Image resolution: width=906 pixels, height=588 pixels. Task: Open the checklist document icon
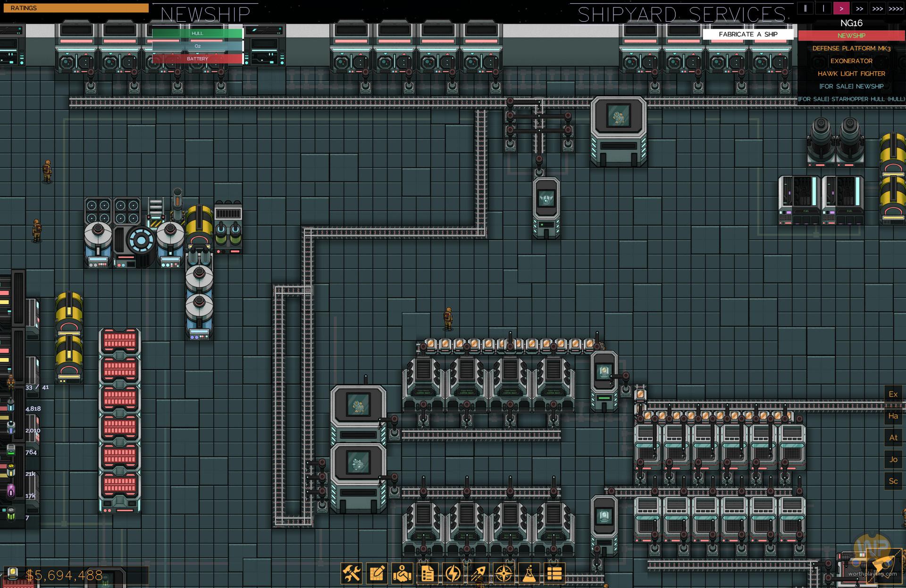[x=428, y=573]
